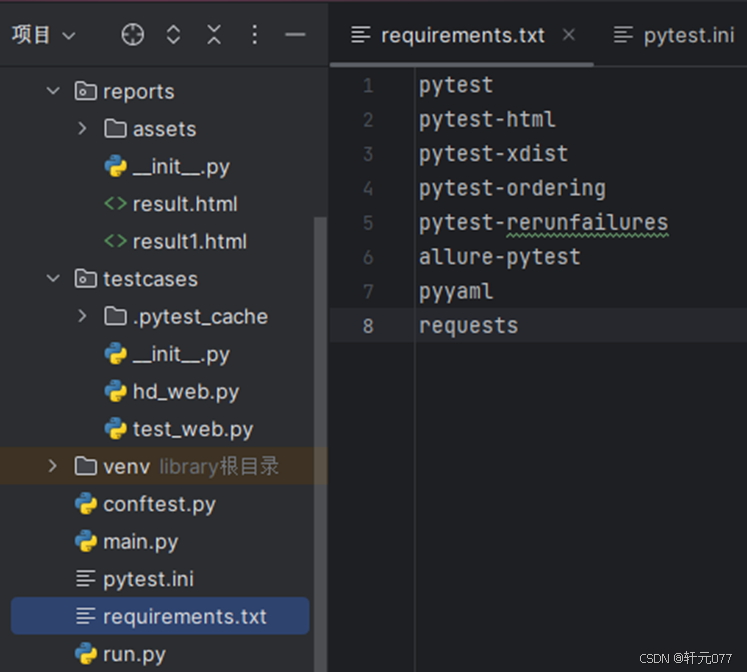
Task: Expand the venv library root folder
Action: click(52, 466)
